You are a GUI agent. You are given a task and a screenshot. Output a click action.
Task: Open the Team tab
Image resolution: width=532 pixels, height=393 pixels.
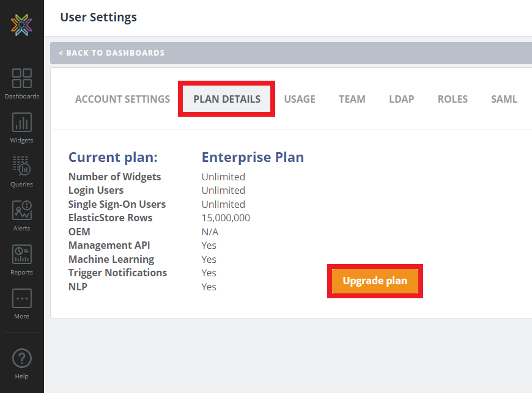[x=352, y=99]
